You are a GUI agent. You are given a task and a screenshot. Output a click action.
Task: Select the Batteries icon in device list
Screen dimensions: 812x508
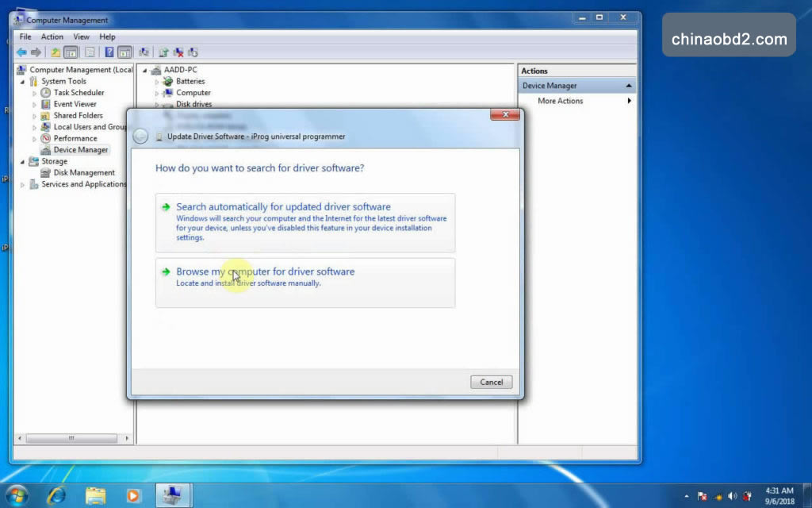tap(168, 81)
